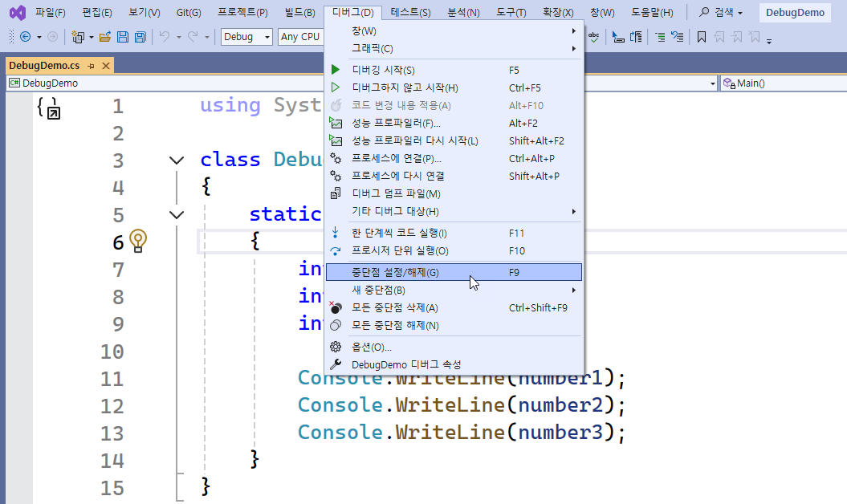The image size is (847, 504).
Task: Click the Save All toolbar icon
Action: click(x=140, y=37)
